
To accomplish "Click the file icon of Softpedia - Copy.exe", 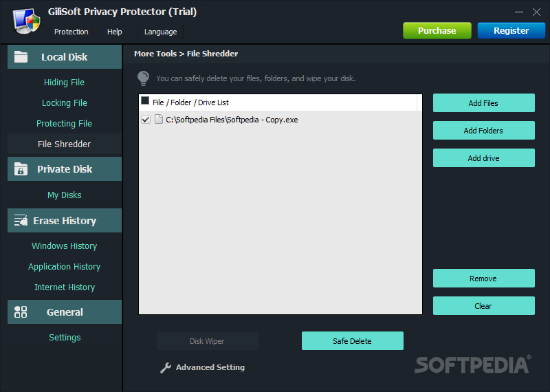I will 159,120.
